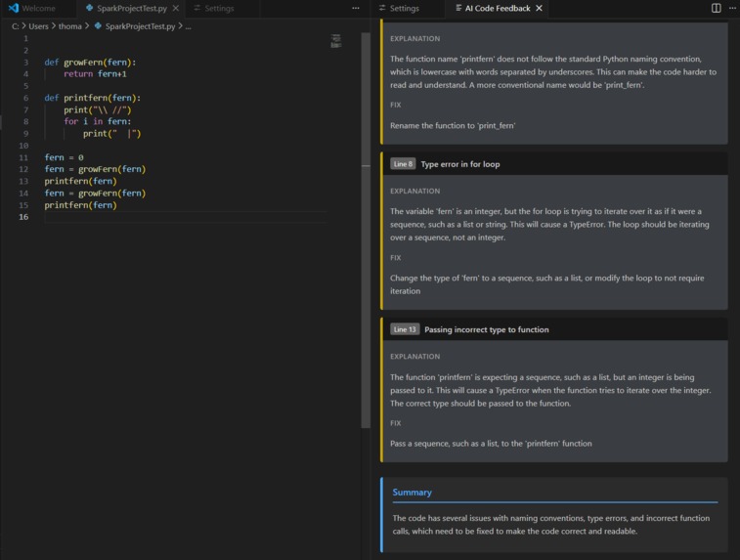
Task: Switch to the Welcome tab
Action: tap(38, 8)
